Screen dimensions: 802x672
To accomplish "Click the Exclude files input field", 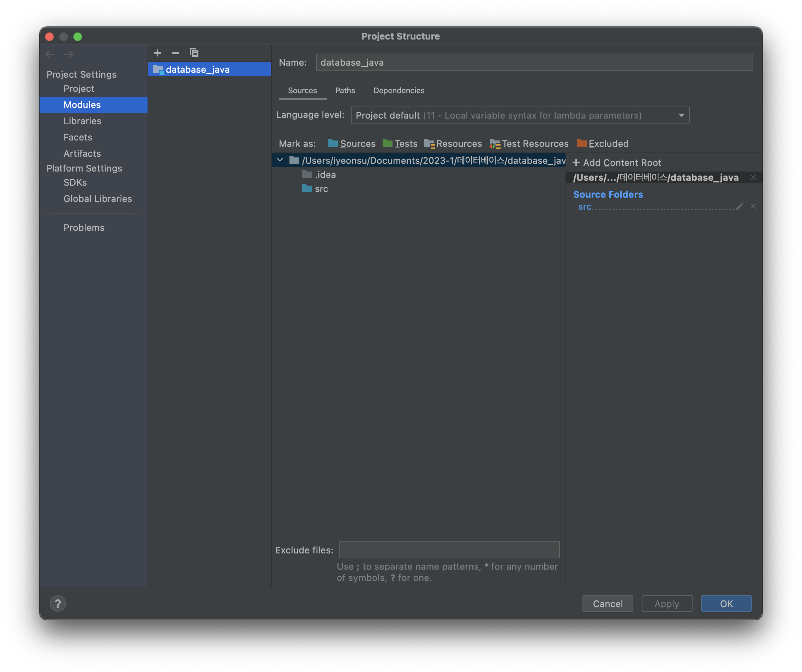I will click(x=449, y=550).
